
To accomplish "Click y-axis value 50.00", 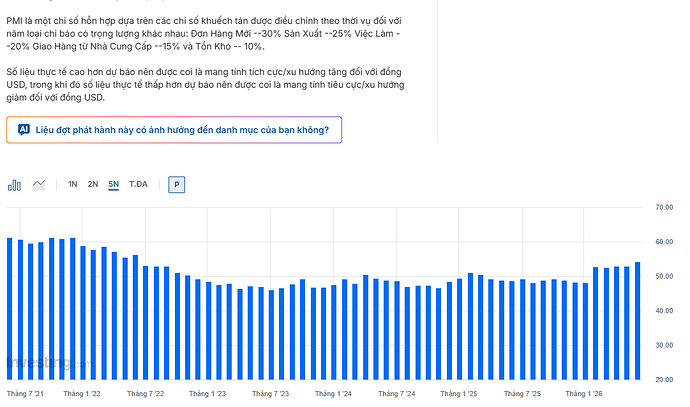I will (x=664, y=276).
